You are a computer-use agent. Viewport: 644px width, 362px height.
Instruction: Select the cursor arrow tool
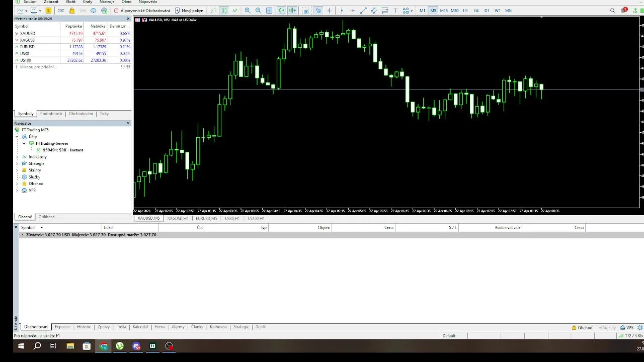[318, 11]
